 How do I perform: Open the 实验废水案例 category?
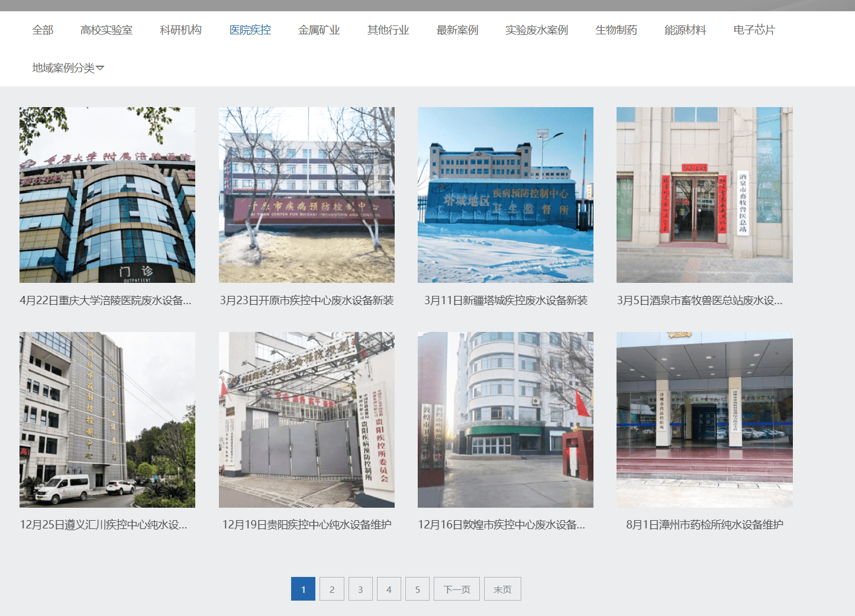536,30
